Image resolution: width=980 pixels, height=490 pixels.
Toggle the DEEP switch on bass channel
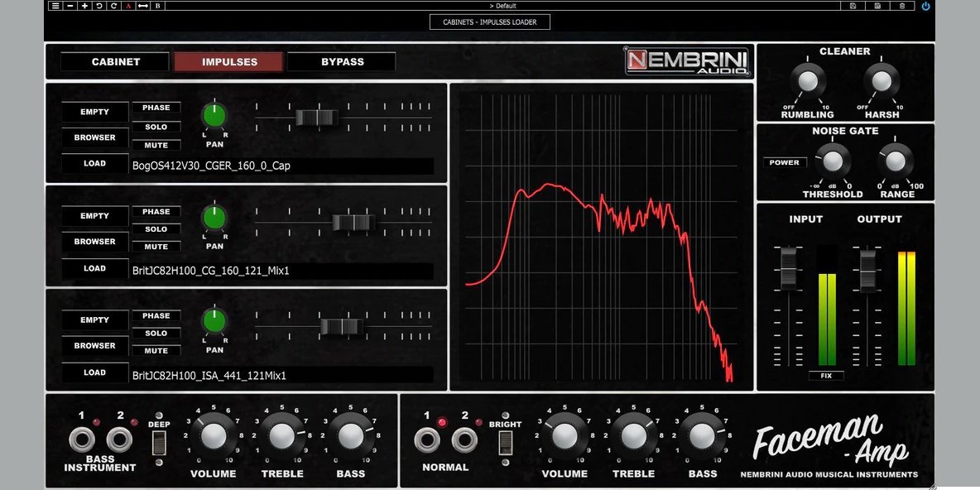coord(159,443)
